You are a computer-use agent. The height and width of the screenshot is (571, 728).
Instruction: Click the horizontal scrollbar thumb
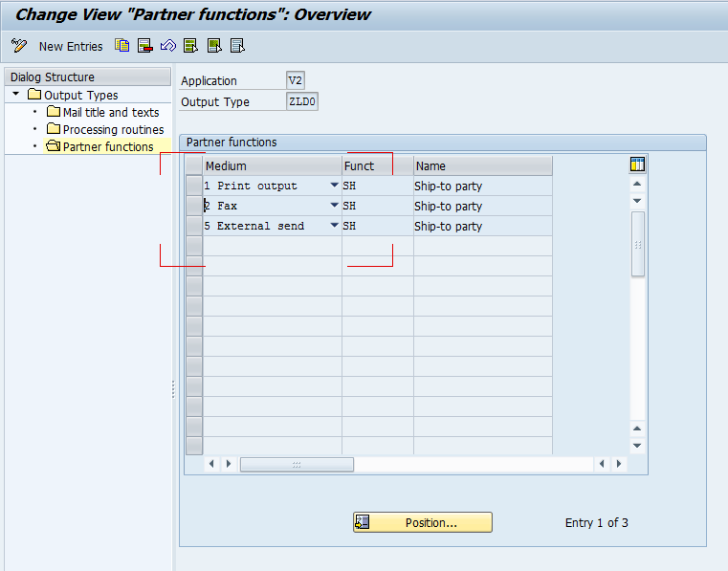297,464
